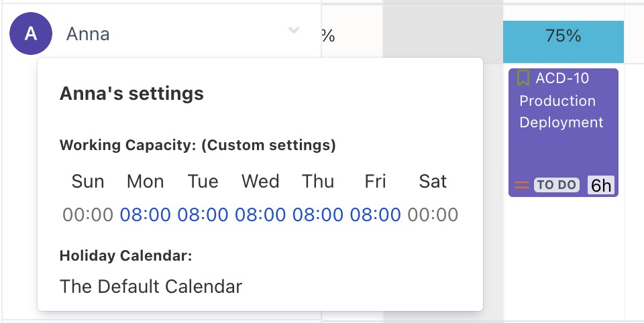Adjust Thursday's 08:00 working hours
Screen dimensions: 644x323
point(317,214)
